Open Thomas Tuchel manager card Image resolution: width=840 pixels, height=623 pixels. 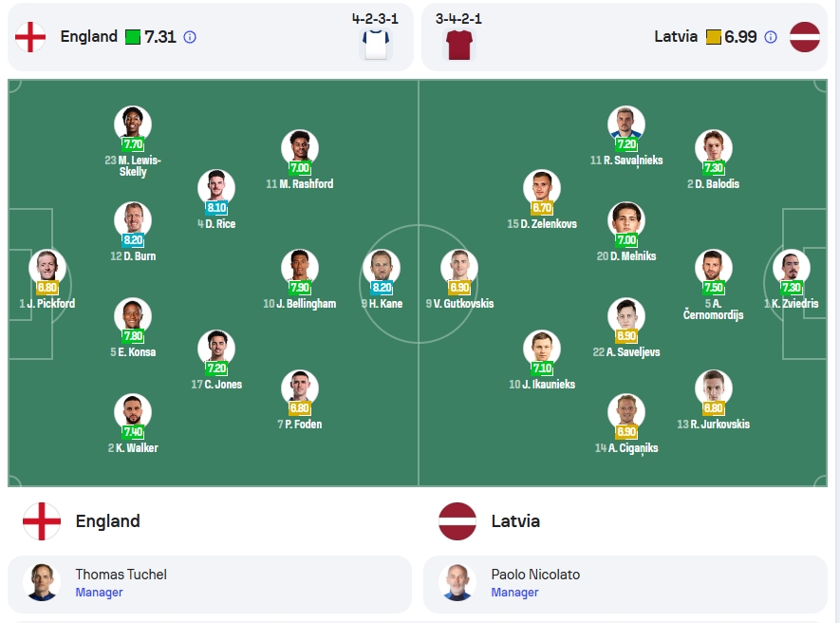[x=210, y=584]
